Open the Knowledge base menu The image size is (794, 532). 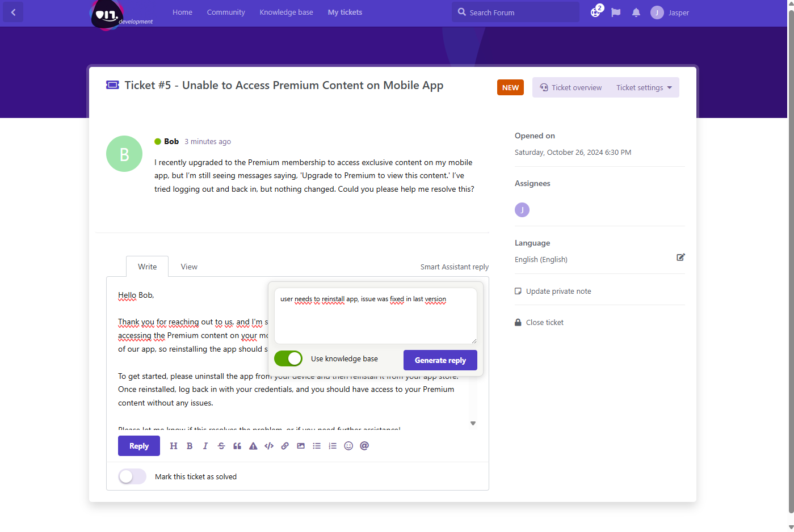pos(286,12)
